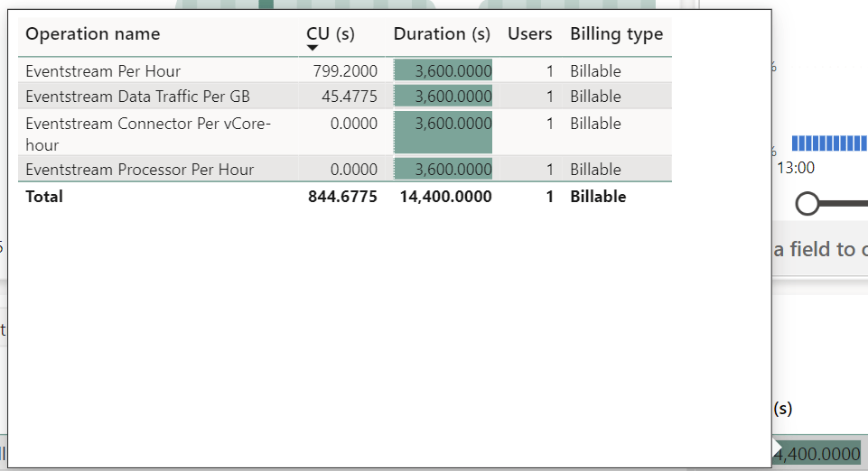Click the total duration 14,400.0000

[x=445, y=197]
